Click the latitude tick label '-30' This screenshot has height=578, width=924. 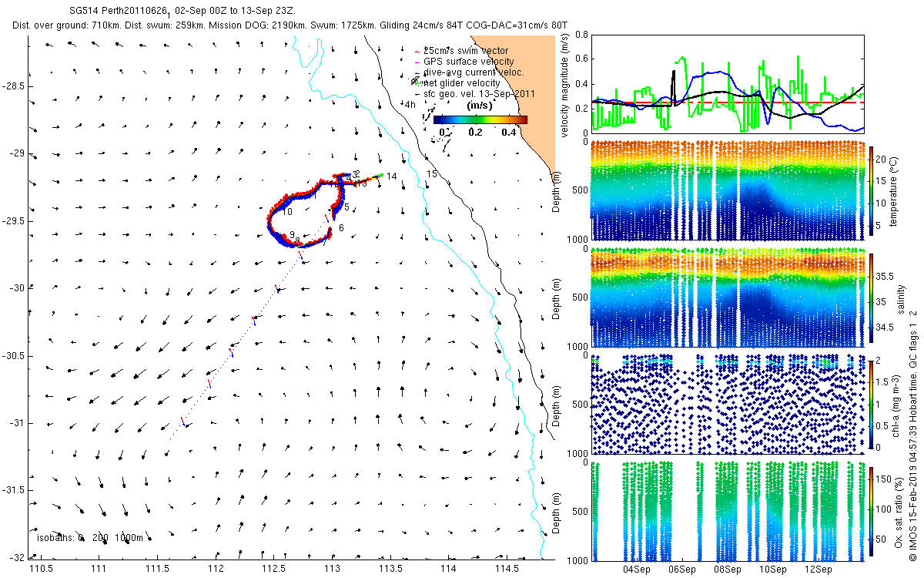pos(15,288)
